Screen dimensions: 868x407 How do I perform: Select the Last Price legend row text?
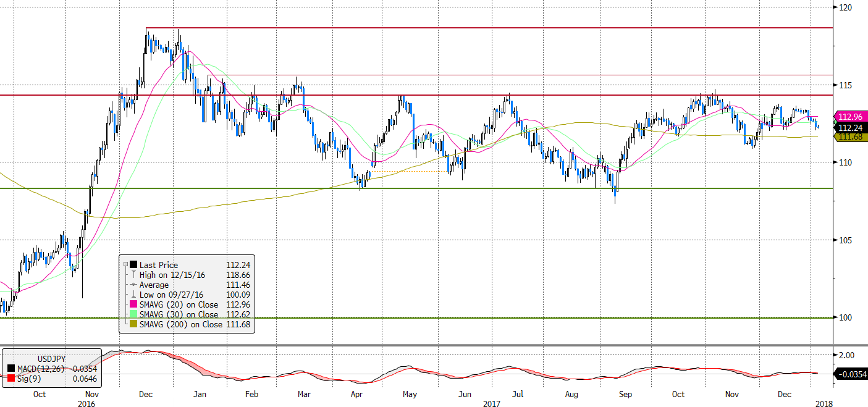(159, 265)
